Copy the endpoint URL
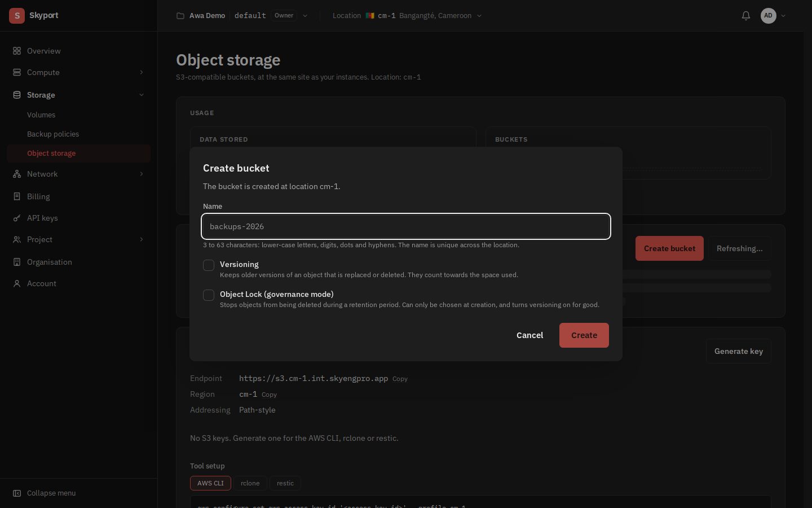The width and height of the screenshot is (812, 508). pyautogui.click(x=400, y=379)
